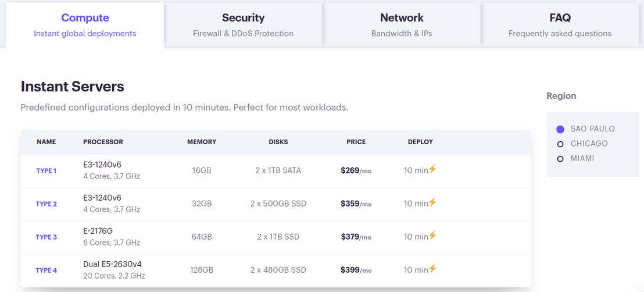The image size is (644, 292).
Task: Click the 2 x 480GB SSD disks cell
Action: (278, 270)
